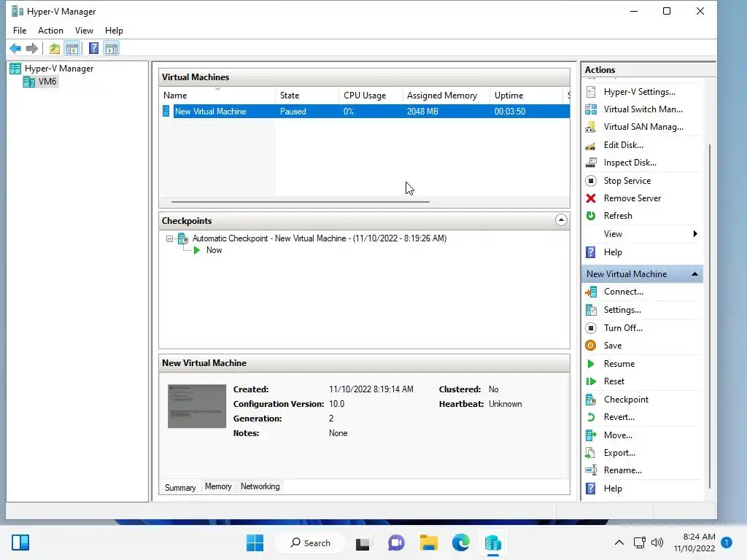Click the Paused state cell
This screenshot has height=560, width=747.
click(293, 112)
